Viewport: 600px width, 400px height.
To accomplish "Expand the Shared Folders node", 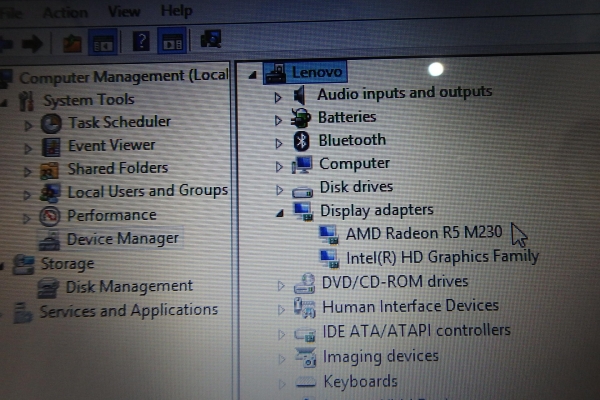I will click(27, 172).
